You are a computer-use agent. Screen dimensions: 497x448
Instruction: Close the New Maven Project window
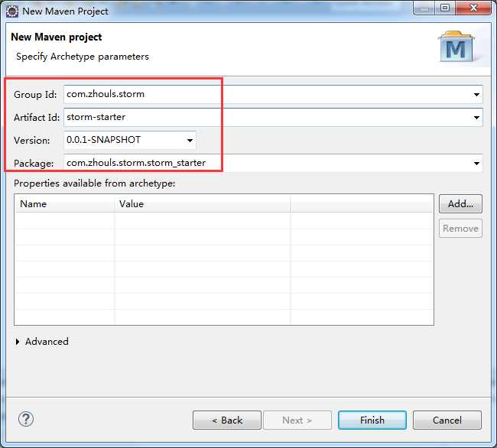tap(473, 8)
